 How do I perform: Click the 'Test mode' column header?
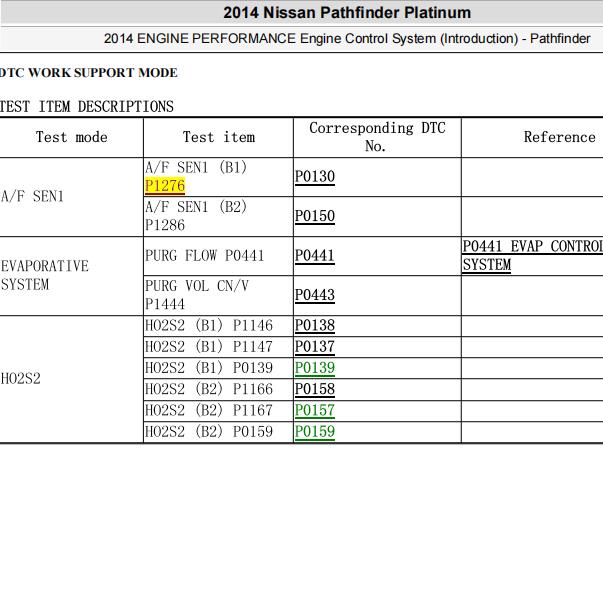click(x=72, y=137)
